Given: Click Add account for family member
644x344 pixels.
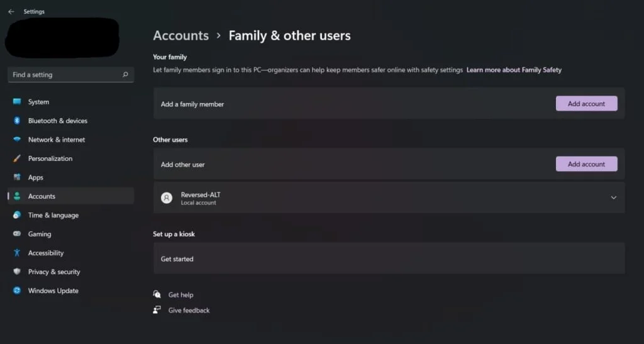Looking at the screenshot, I should point(586,104).
